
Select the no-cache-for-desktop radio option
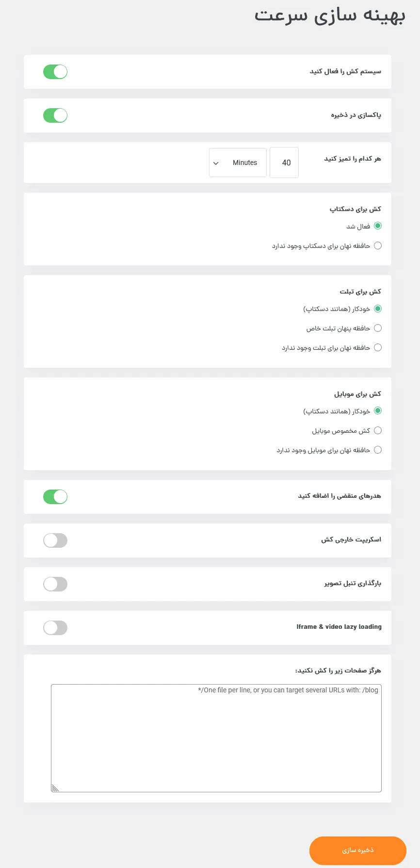[378, 246]
